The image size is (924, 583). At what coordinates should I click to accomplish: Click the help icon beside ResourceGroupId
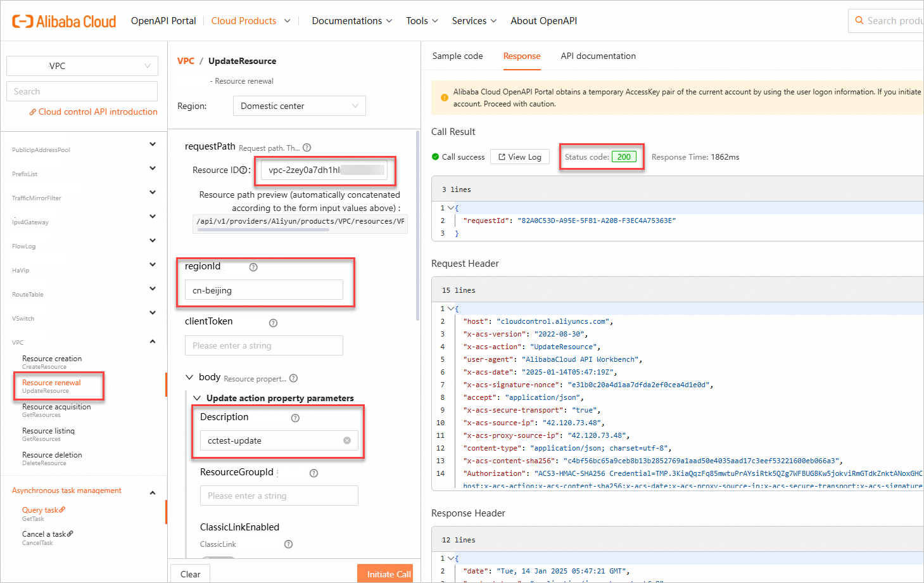pos(313,473)
